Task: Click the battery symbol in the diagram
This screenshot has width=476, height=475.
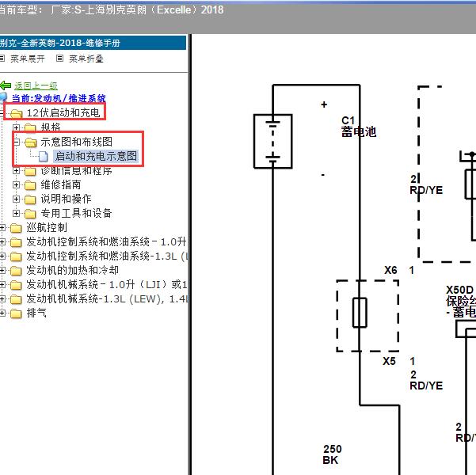Action: (273, 141)
